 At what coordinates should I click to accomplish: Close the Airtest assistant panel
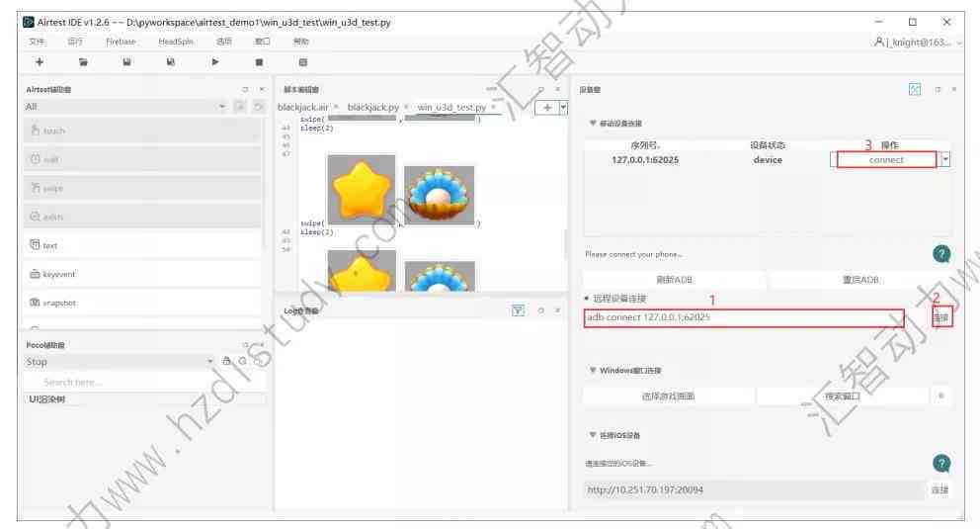[261, 89]
